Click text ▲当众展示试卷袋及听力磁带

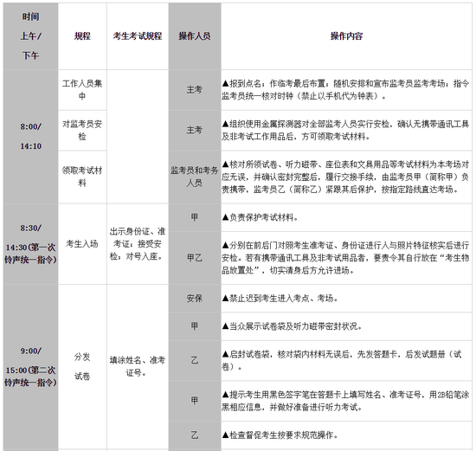292,326
